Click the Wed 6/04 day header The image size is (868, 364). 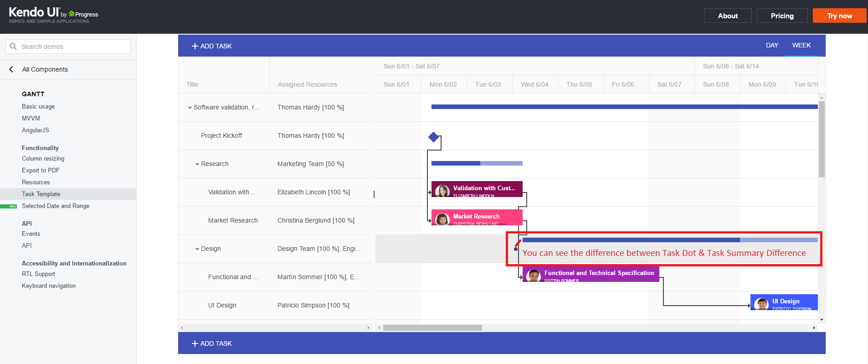pos(535,84)
